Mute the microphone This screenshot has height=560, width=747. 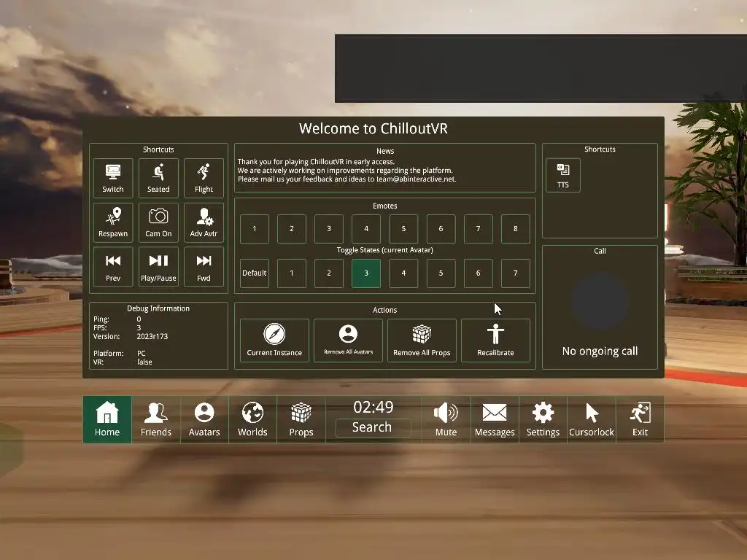pyautogui.click(x=446, y=419)
